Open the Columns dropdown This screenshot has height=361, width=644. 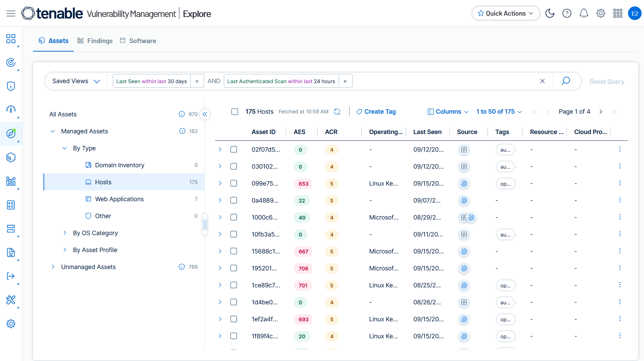tap(448, 112)
